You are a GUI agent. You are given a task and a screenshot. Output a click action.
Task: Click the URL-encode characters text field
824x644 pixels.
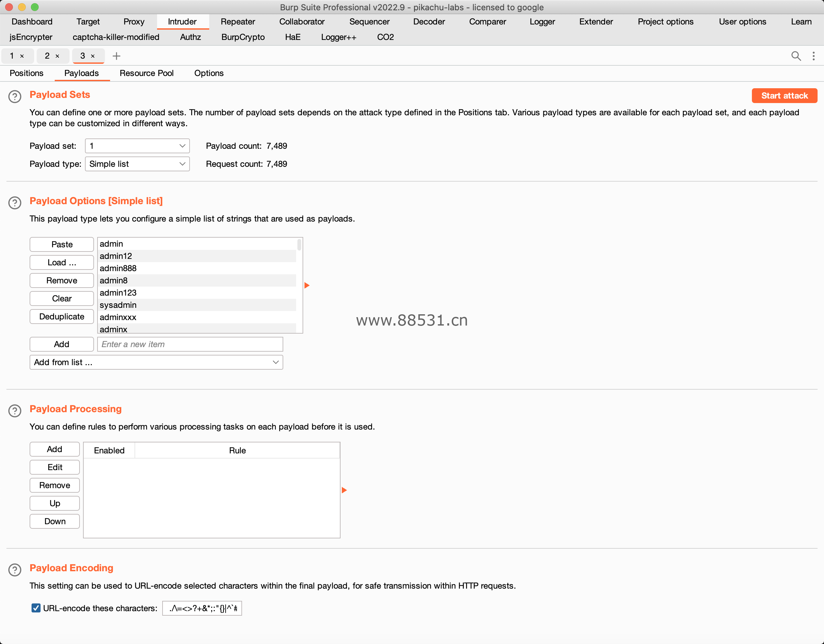coord(202,608)
